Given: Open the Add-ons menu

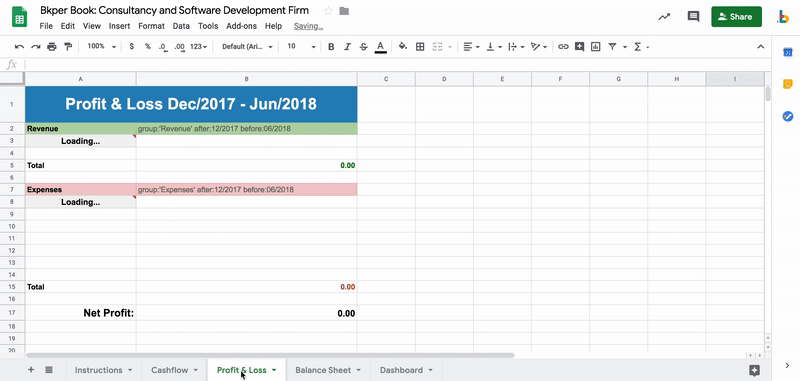Looking at the screenshot, I should click(241, 26).
